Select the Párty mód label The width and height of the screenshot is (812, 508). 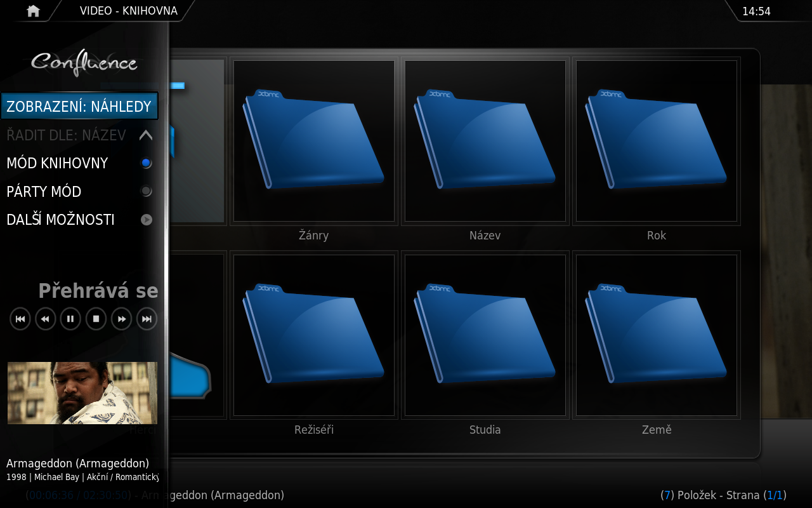click(44, 191)
